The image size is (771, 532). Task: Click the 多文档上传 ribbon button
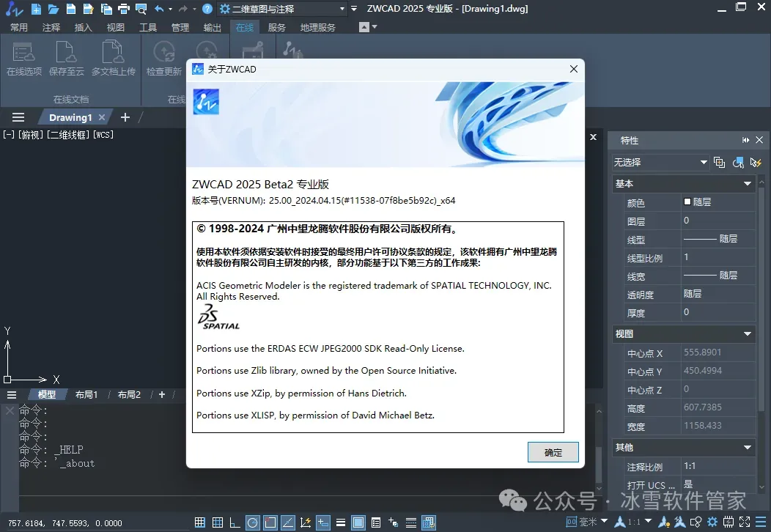click(x=113, y=59)
